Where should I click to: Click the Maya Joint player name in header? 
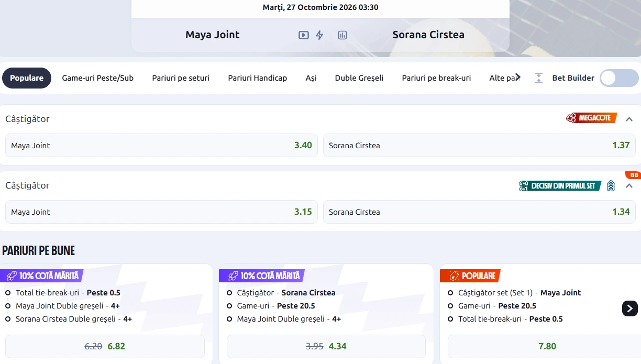(x=212, y=35)
